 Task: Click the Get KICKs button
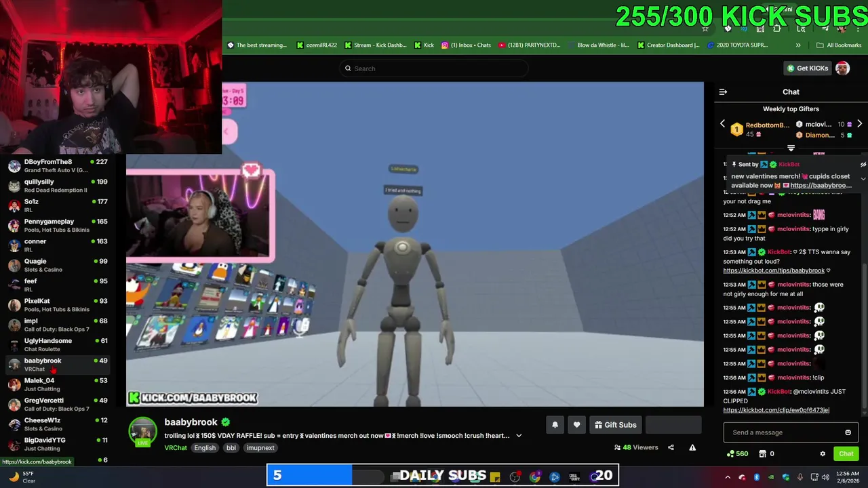807,68
